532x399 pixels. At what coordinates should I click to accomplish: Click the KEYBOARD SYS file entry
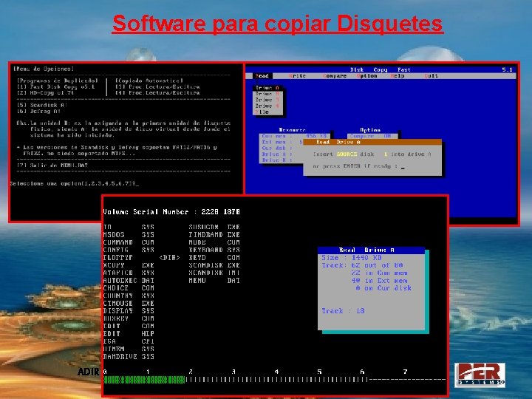pyautogui.click(x=214, y=250)
